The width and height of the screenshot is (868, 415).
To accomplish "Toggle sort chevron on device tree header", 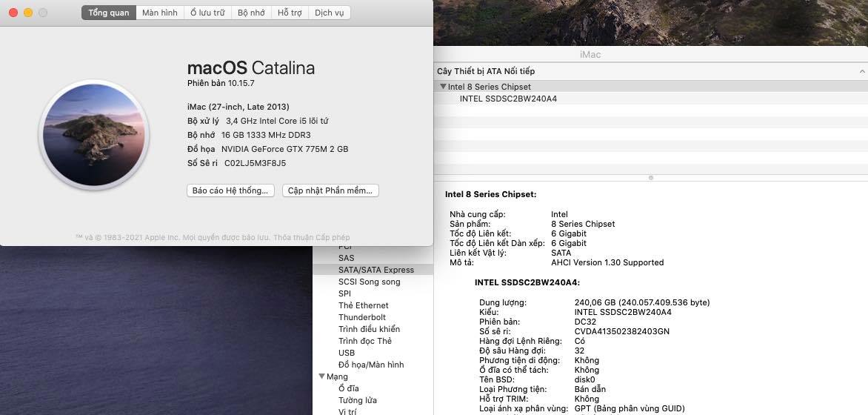I will click(861, 71).
